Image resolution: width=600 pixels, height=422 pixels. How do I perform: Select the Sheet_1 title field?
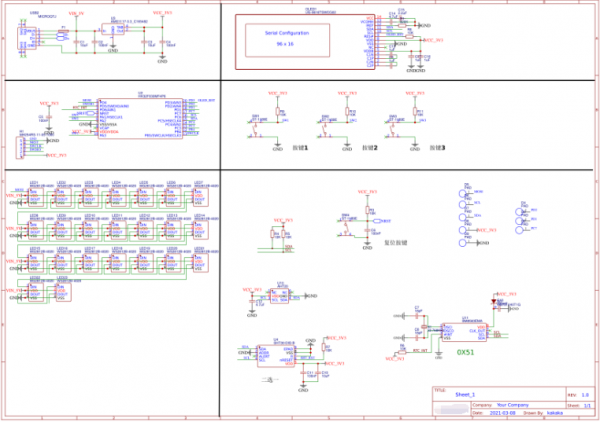pyautogui.click(x=467, y=396)
